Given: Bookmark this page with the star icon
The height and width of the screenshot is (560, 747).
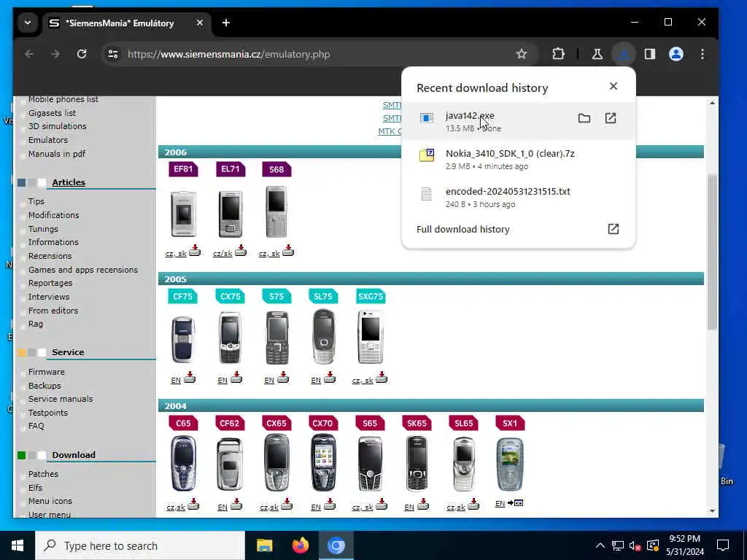Looking at the screenshot, I should [522, 54].
